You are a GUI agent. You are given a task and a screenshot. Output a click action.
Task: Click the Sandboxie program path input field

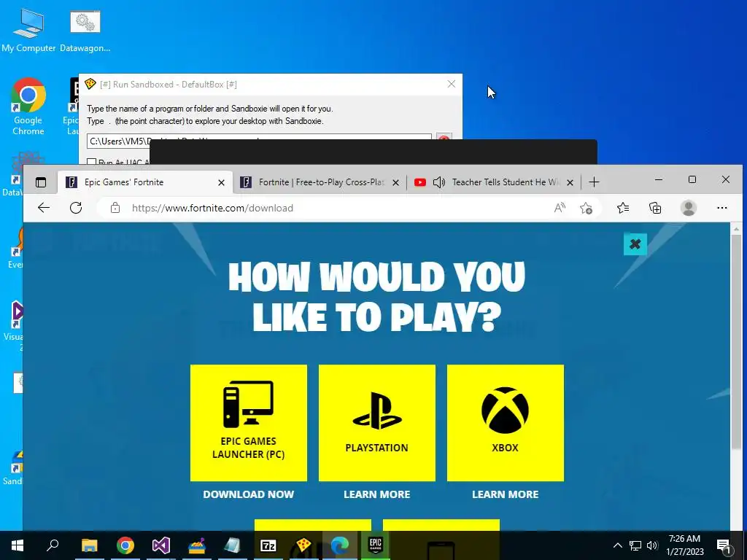pos(259,140)
